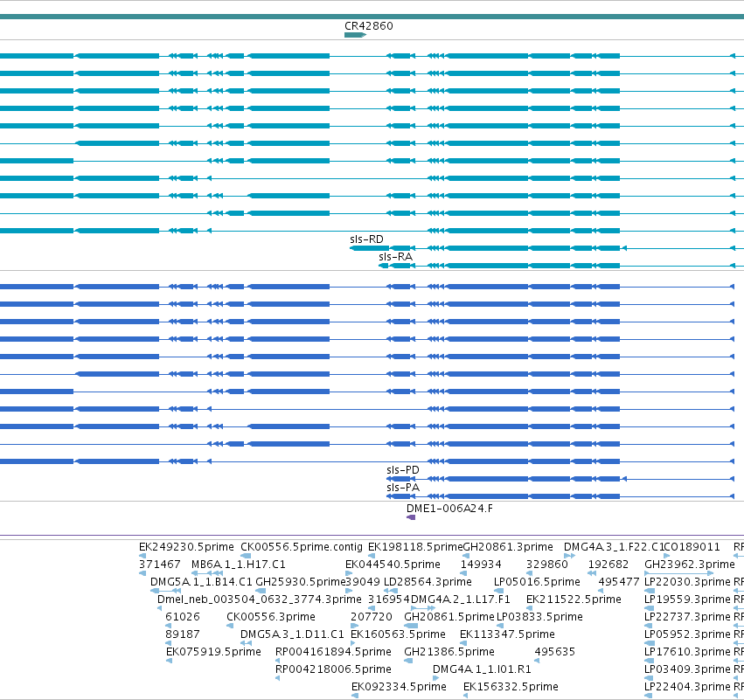Select the sls-RA transcript label
Screen dimensions: 744x700
[x=395, y=257]
